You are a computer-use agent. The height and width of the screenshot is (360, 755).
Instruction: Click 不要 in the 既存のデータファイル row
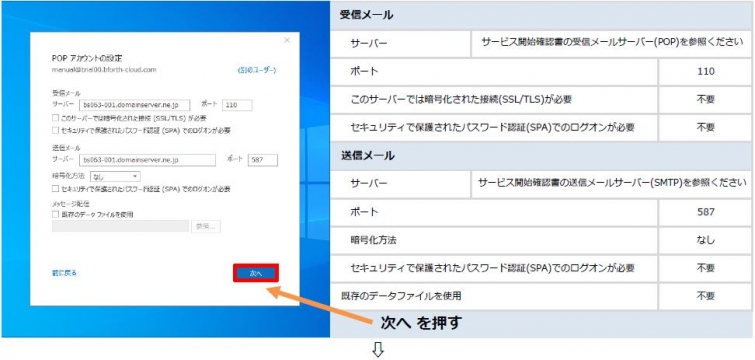[x=705, y=296]
